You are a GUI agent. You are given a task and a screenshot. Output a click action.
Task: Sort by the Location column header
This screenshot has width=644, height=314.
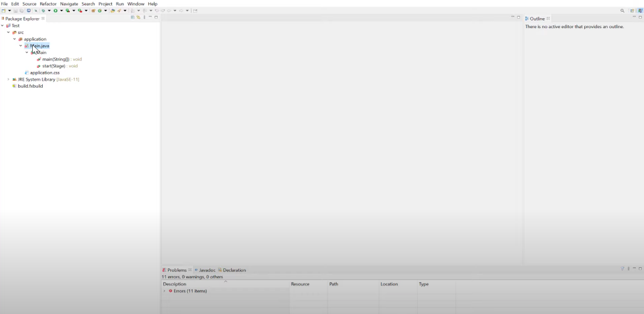click(398, 284)
